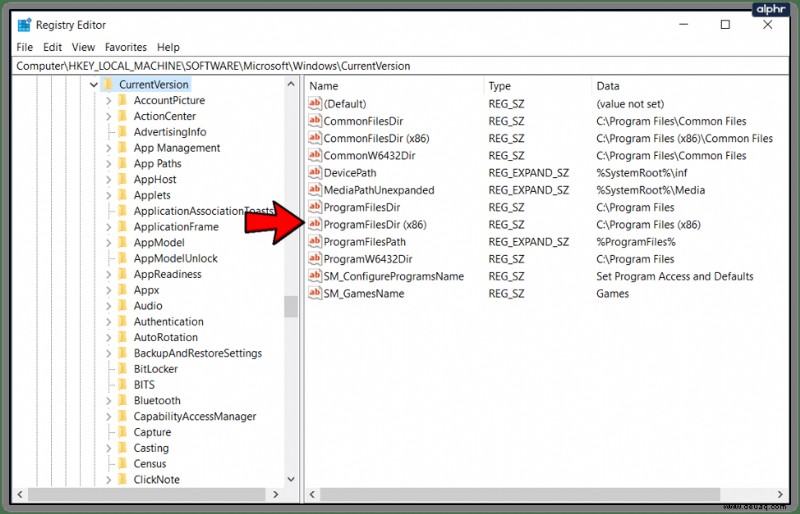Click the folder icon of Appx key
The height and width of the screenshot is (514, 800).
[x=122, y=289]
